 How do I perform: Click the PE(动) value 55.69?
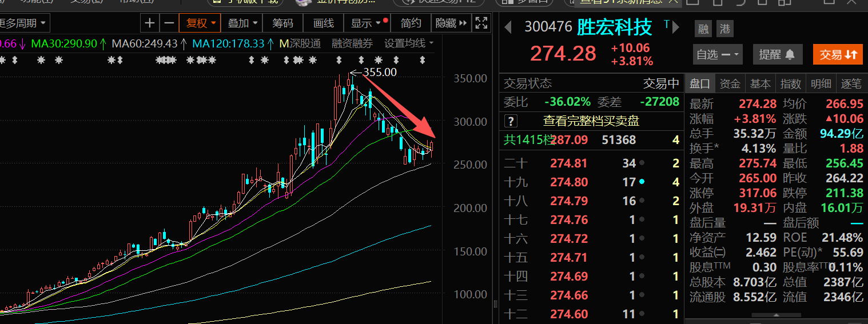pyautogui.click(x=849, y=253)
